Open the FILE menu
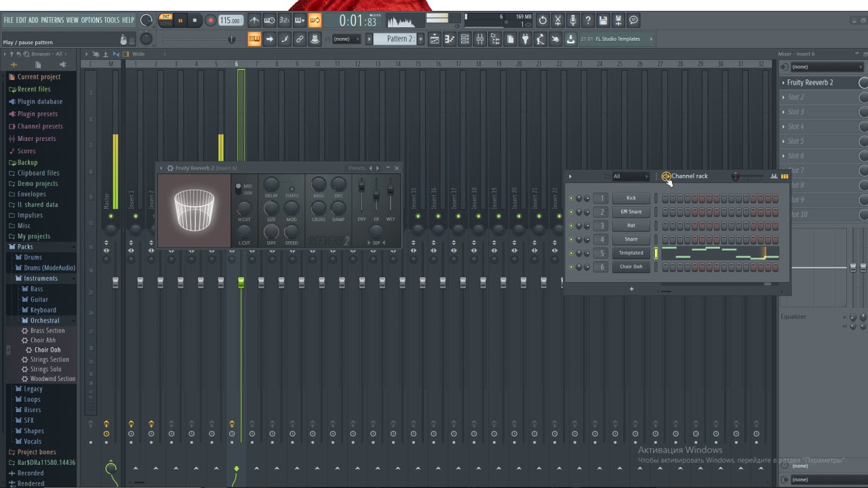 point(8,20)
